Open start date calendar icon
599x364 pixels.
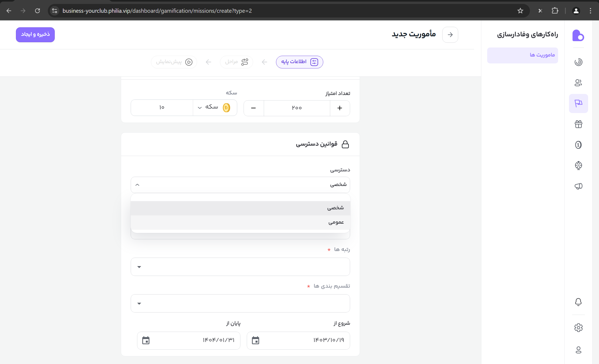(x=256, y=340)
